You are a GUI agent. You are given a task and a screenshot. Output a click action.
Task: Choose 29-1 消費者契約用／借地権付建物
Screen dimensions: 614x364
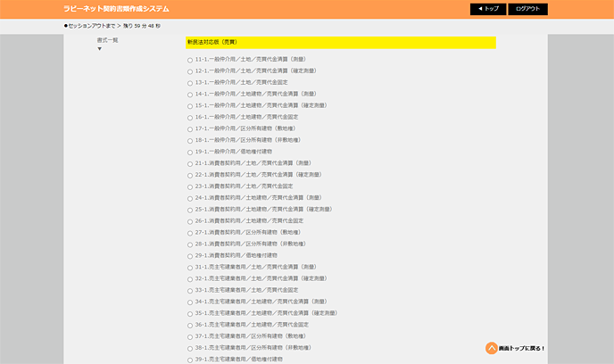pyautogui.click(x=190, y=256)
